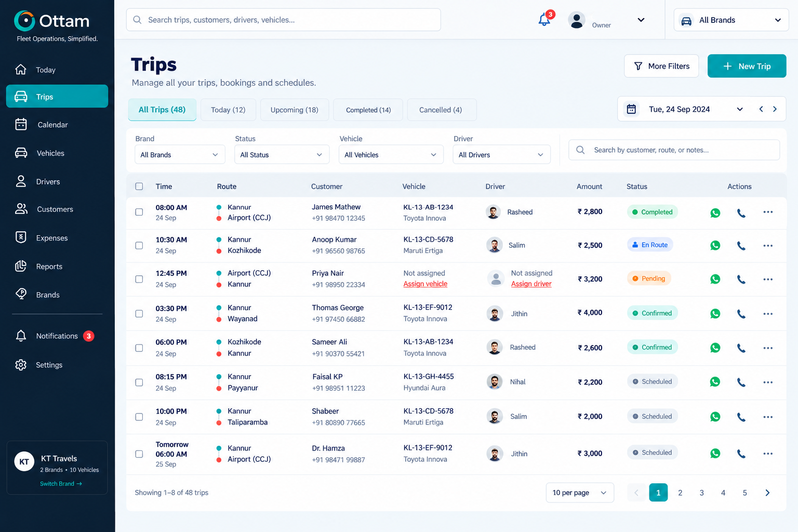Expand the Brand filter dropdown
The width and height of the screenshot is (798, 532).
180,155
